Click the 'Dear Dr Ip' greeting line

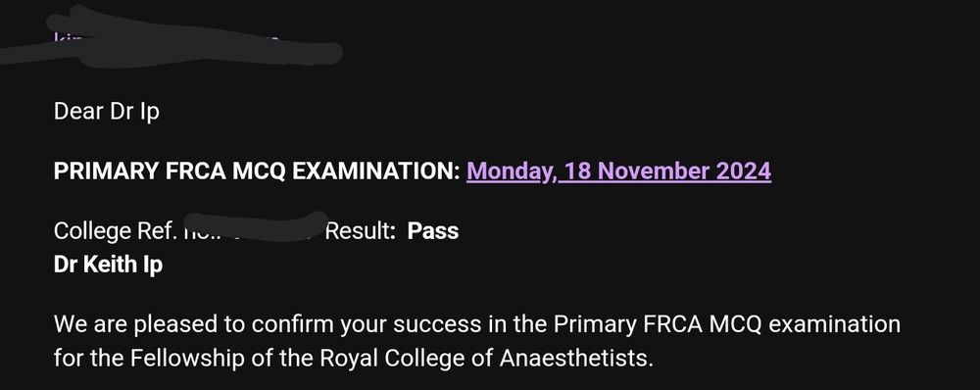(106, 113)
